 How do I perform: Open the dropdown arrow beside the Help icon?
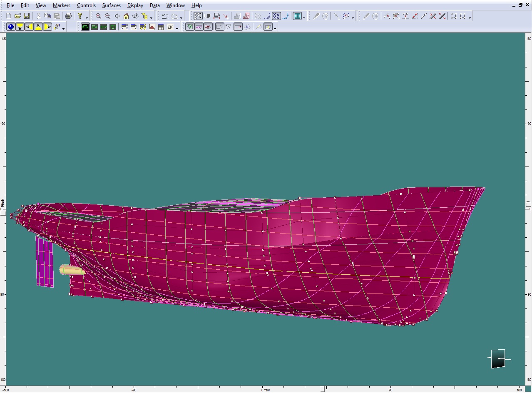point(87,17)
